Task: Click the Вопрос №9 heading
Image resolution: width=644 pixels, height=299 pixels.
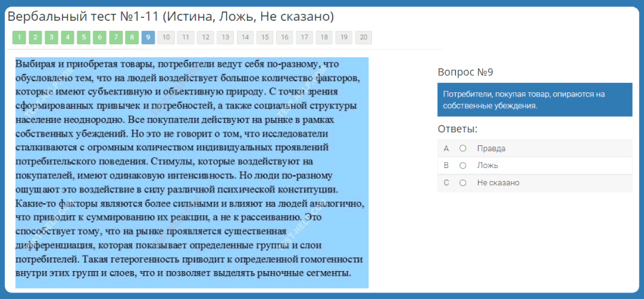Action: pos(465,72)
